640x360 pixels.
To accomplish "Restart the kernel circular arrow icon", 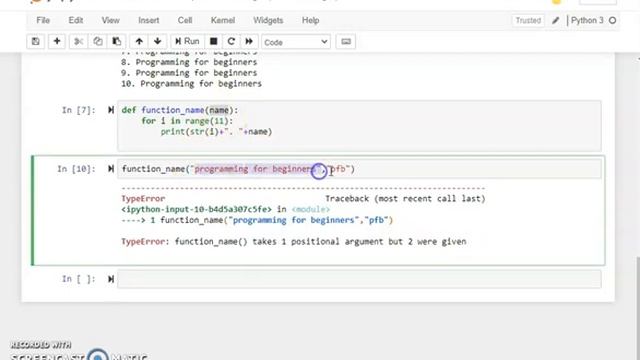I will [x=231, y=42].
